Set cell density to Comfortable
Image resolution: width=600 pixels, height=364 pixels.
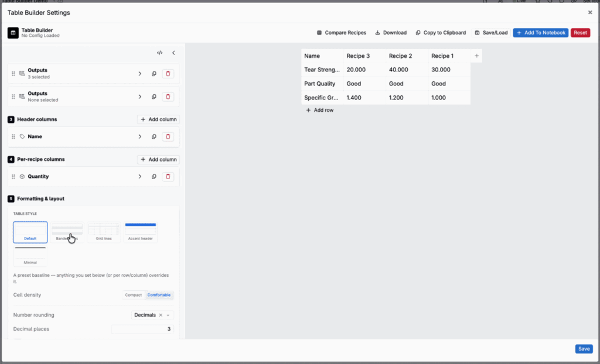(x=159, y=295)
